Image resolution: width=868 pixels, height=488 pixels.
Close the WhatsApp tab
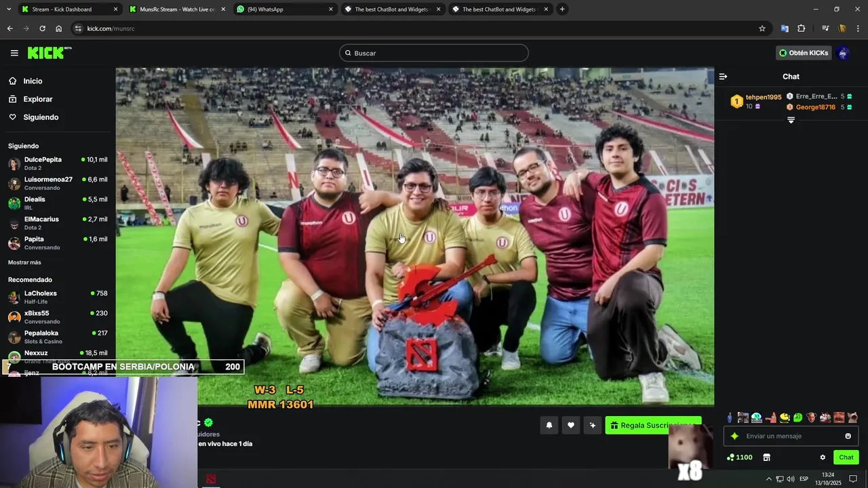[x=331, y=9]
